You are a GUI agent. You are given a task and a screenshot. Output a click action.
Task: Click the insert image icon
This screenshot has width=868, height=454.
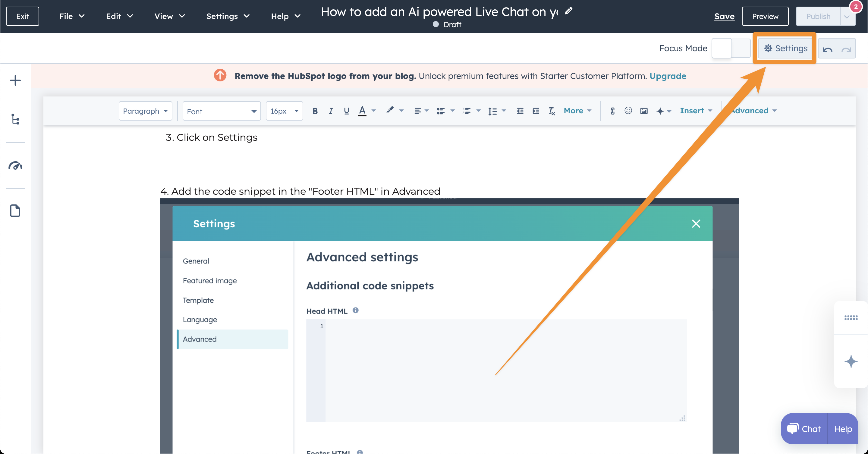643,111
